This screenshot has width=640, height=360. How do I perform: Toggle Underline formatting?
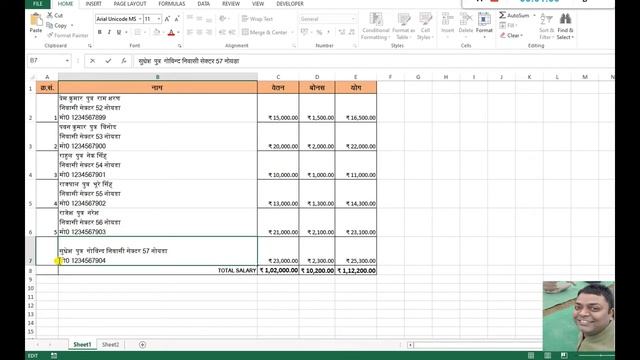tap(119, 32)
